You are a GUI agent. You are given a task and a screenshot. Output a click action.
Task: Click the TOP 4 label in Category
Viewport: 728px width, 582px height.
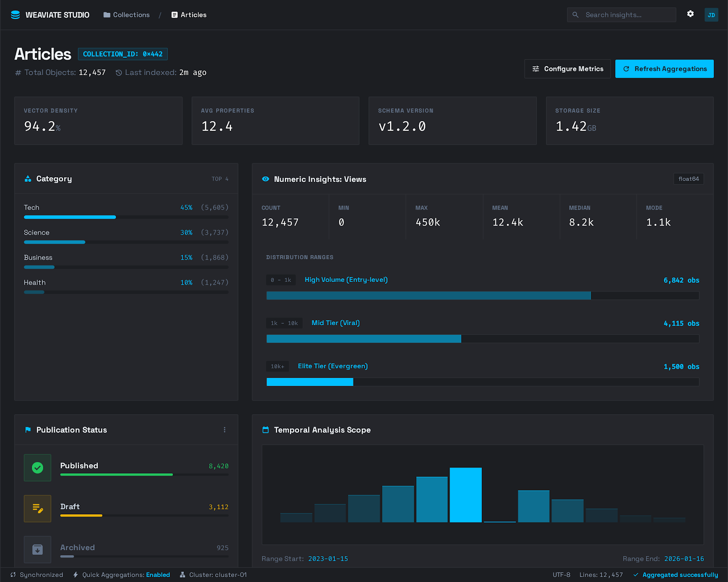click(220, 179)
